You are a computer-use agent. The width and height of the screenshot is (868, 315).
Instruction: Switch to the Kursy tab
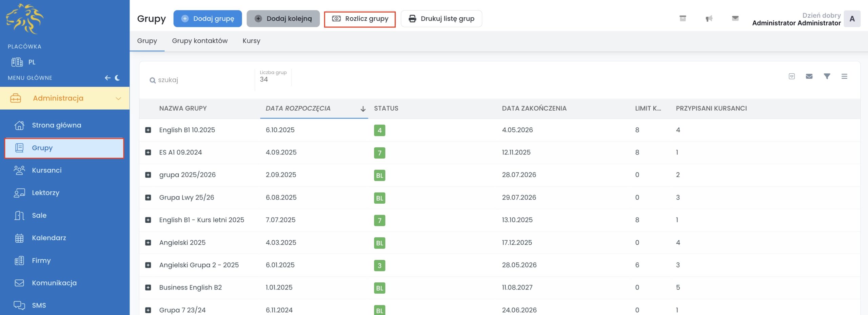tap(251, 41)
